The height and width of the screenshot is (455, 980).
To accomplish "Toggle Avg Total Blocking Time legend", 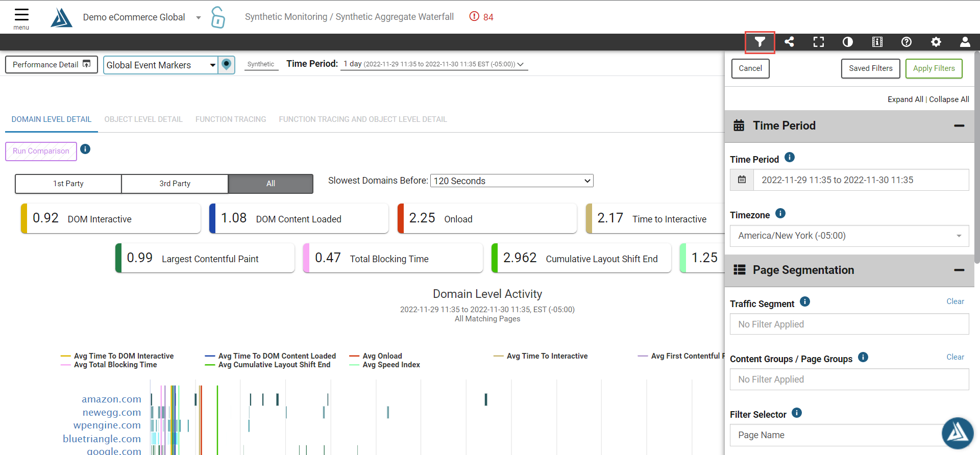I will point(109,365).
